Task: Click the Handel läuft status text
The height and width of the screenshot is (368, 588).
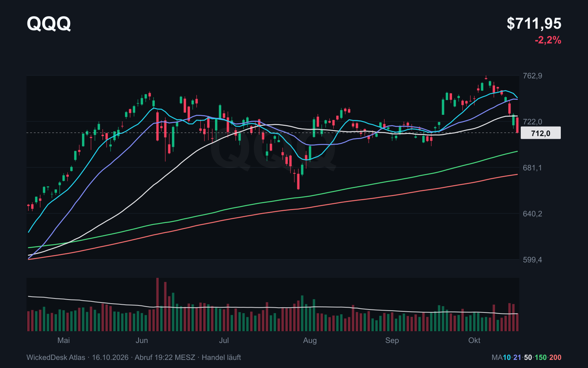Action: click(221, 357)
